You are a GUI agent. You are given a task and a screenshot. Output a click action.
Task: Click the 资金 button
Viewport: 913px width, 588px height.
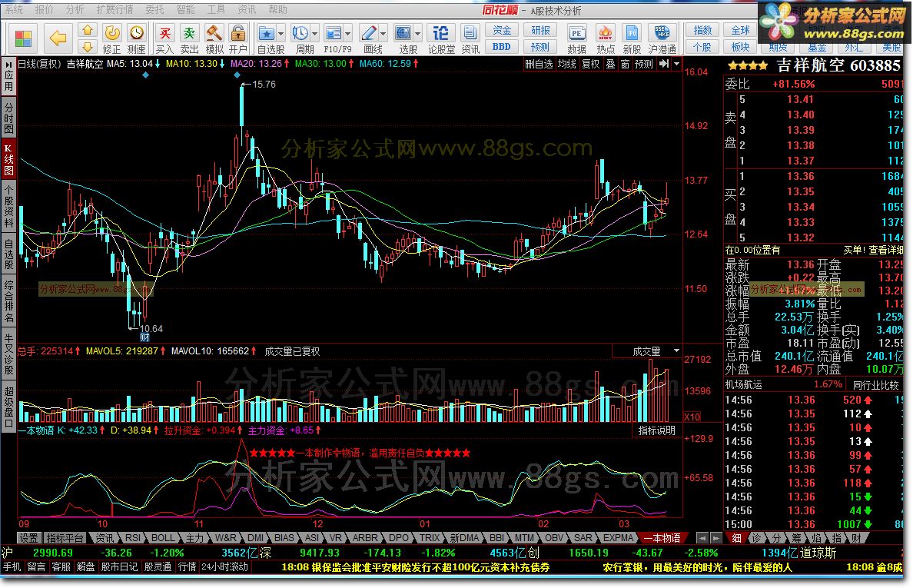pos(501,30)
